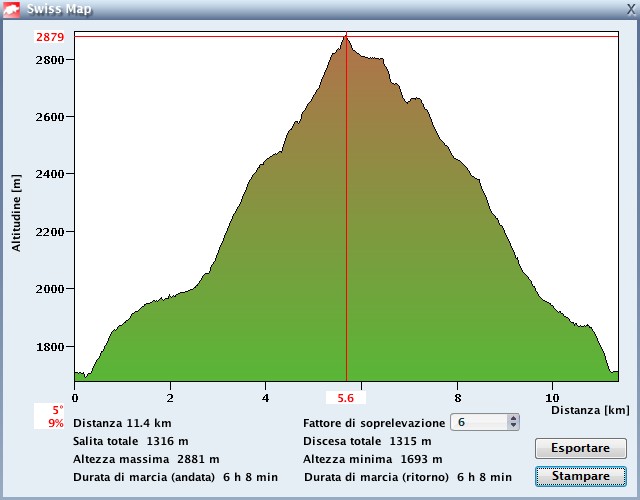Close the Swiss Map profile window
The width and height of the screenshot is (640, 500).
click(x=630, y=9)
